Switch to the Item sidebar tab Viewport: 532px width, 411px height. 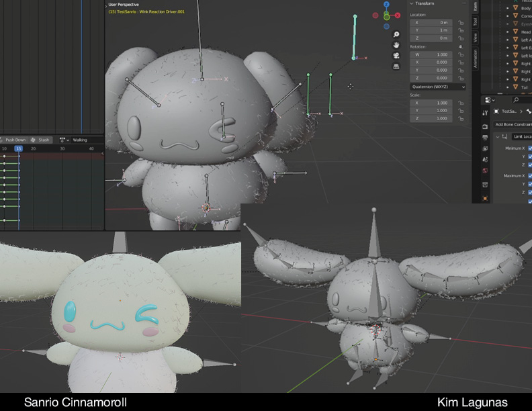coord(475,6)
